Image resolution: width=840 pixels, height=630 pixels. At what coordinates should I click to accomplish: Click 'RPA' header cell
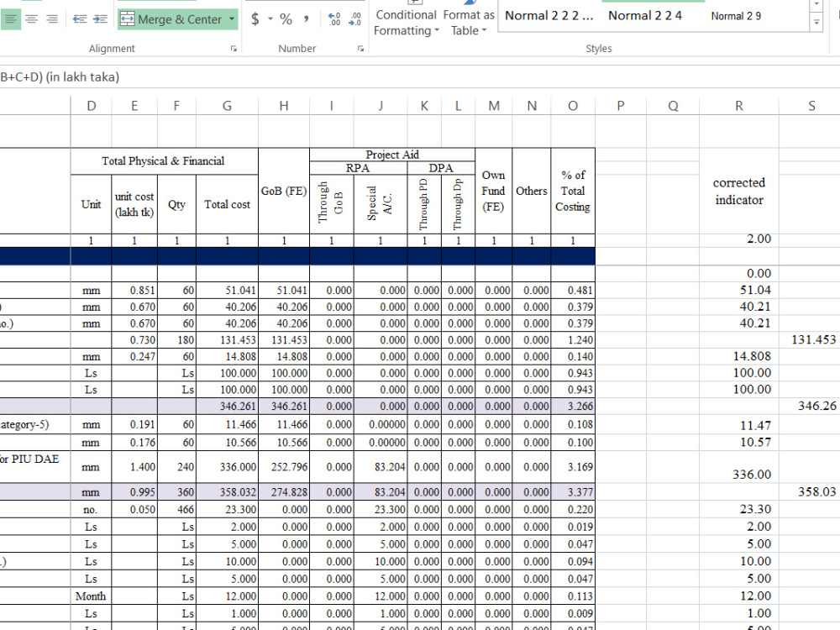[358, 168]
